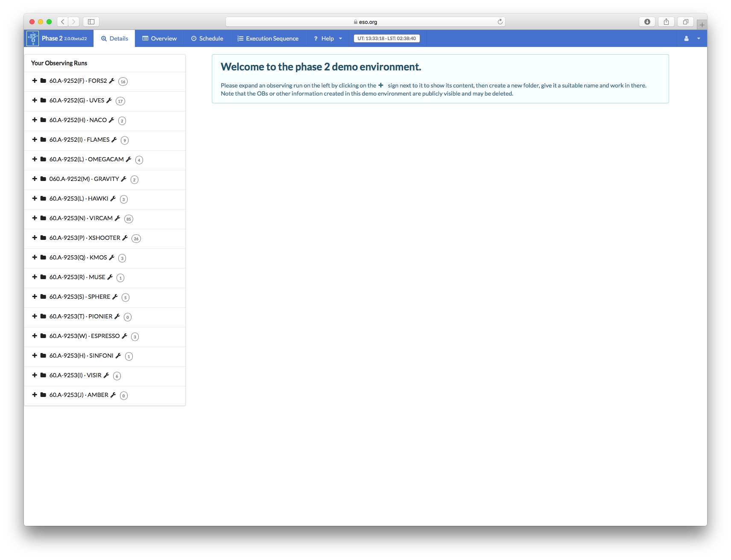Go to the Execution Sequence tab
This screenshot has height=560, width=731.
[x=268, y=38]
